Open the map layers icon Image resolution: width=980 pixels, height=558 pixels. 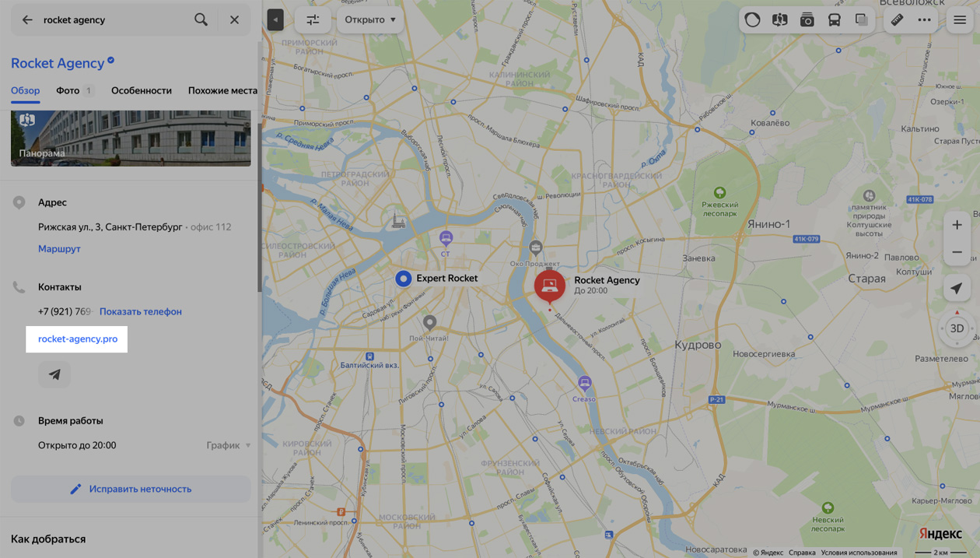[x=861, y=20]
